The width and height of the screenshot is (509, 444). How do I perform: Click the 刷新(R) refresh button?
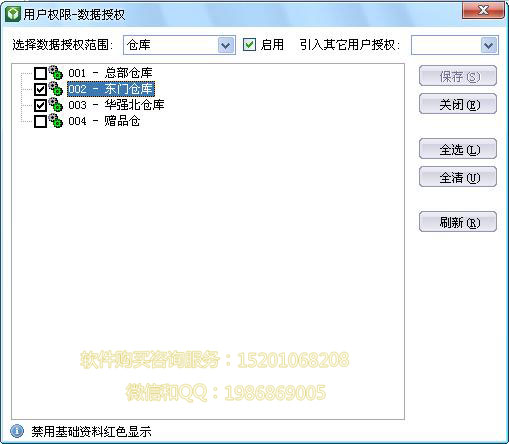click(458, 222)
